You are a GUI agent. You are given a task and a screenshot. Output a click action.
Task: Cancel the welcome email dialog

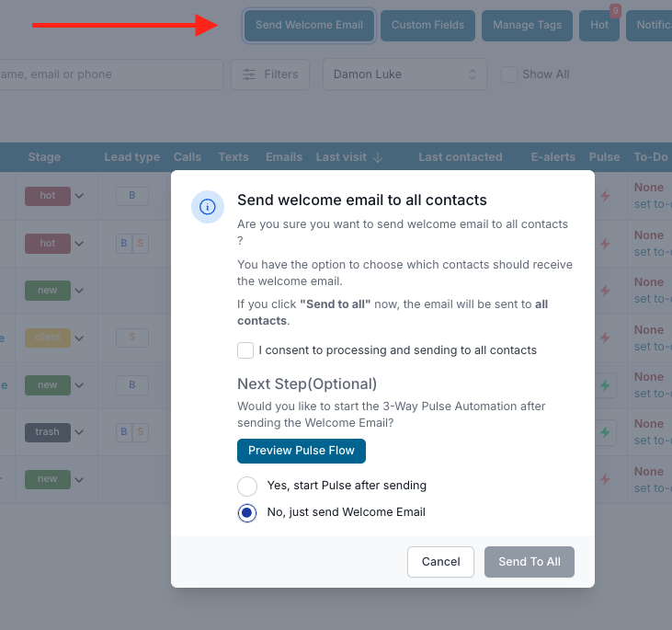(x=440, y=562)
